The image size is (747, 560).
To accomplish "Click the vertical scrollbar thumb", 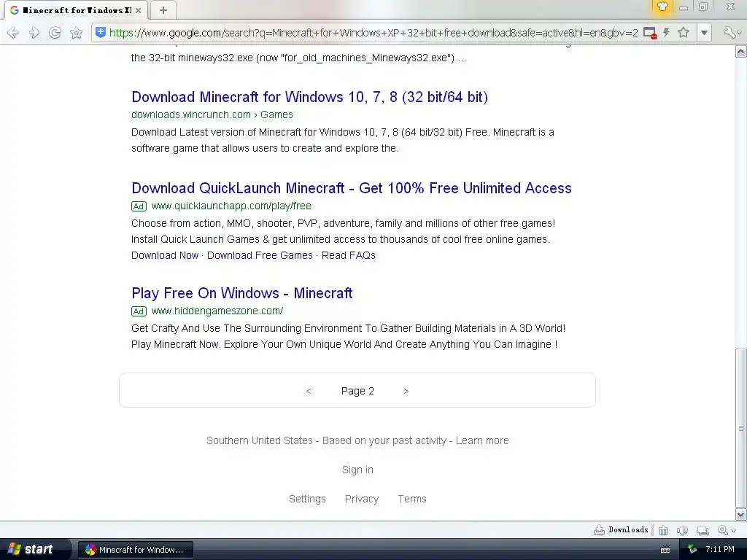I will [x=741, y=429].
